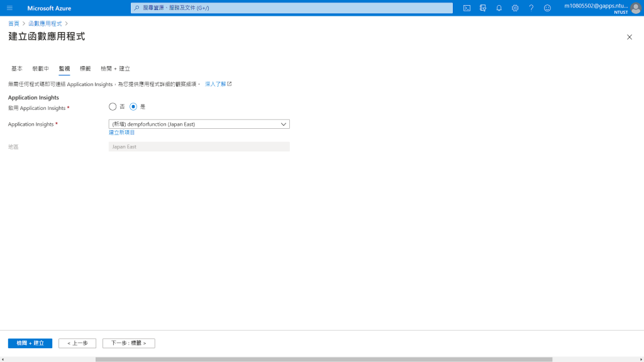Open account avatar menu

pyautogui.click(x=636, y=8)
